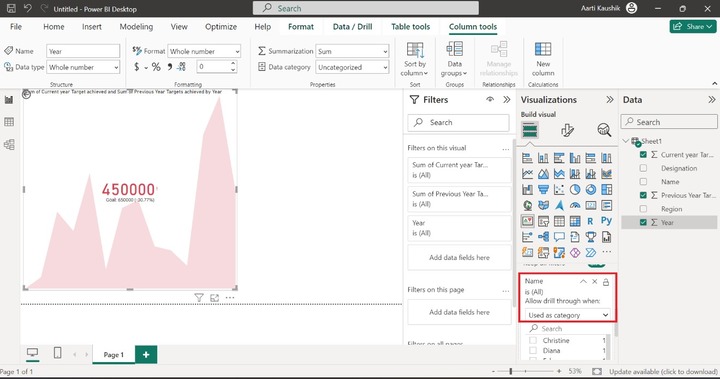This screenshot has width=720, height=379.
Task: Click the column Name input showing Year
Action: pos(83,51)
